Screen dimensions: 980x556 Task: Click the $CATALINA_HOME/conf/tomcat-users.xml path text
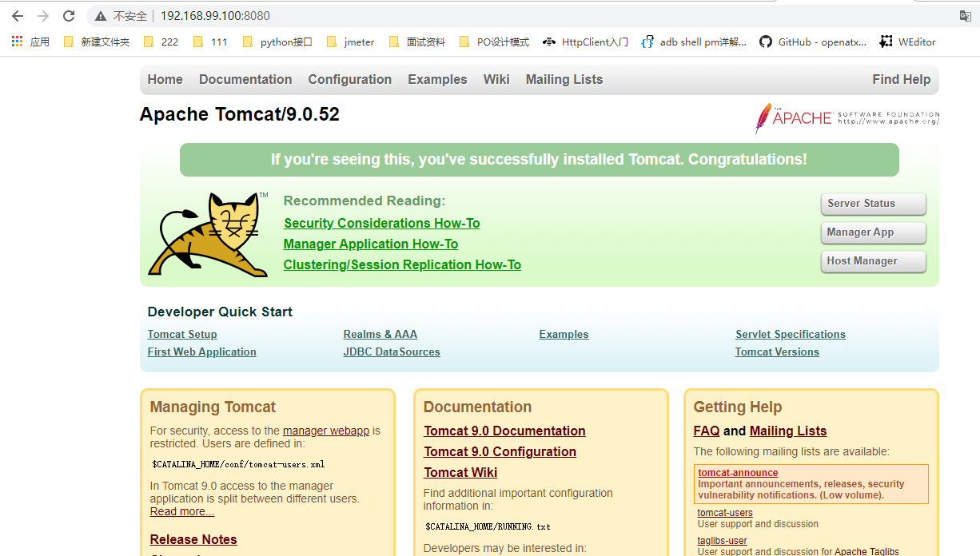pos(238,464)
